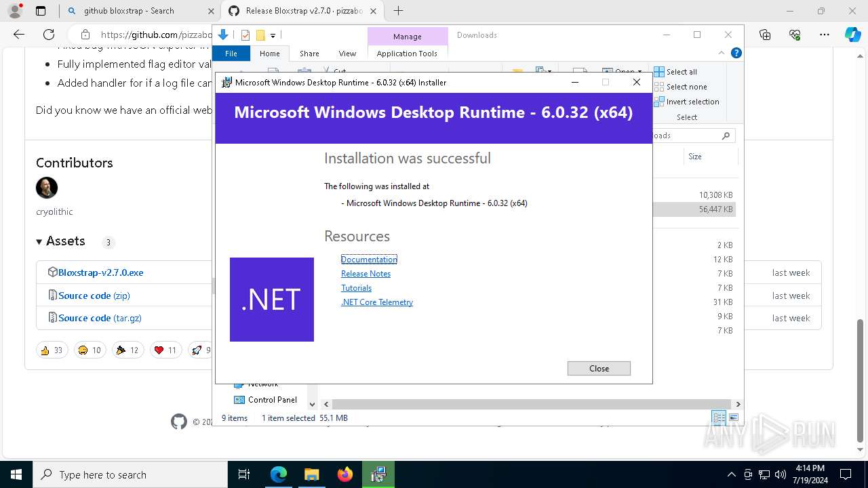Download Source code (tar.gz) asset
Screen dimensions: 868x488
100,318
